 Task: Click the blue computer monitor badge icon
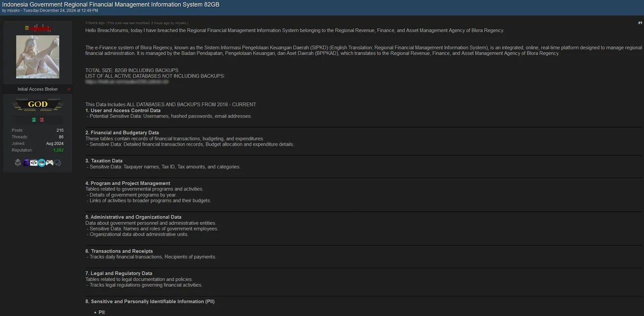41,162
